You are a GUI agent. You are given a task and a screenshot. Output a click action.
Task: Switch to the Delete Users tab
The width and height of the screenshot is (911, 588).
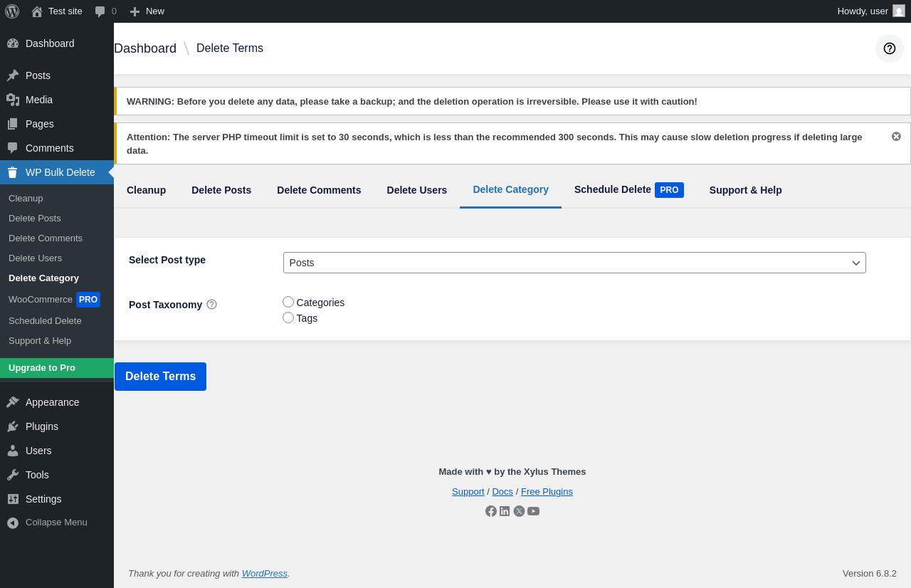click(417, 190)
